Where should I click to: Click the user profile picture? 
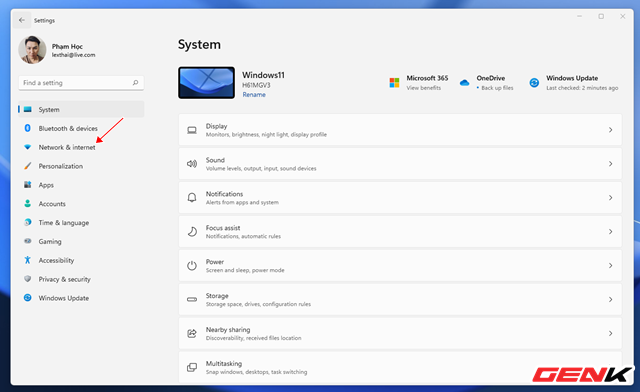32,50
